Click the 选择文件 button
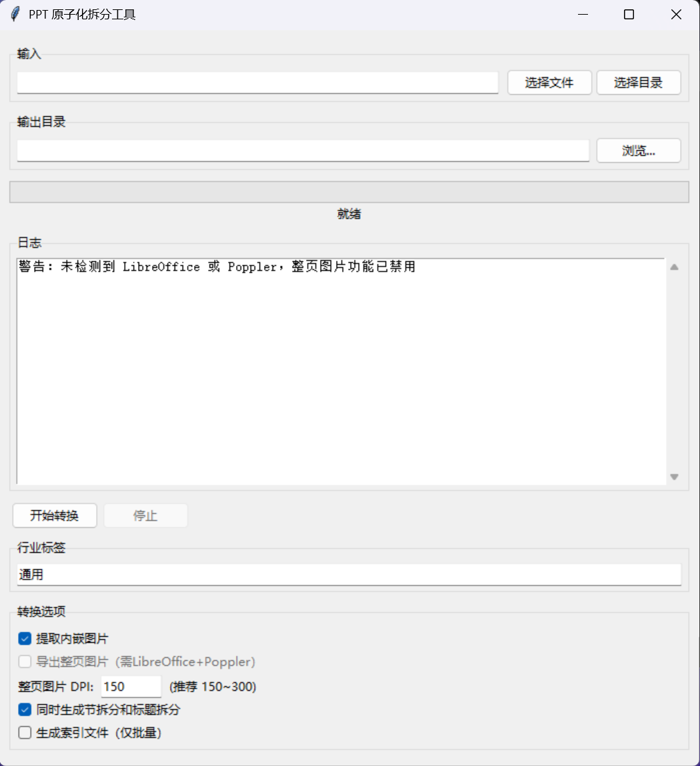 (x=549, y=82)
